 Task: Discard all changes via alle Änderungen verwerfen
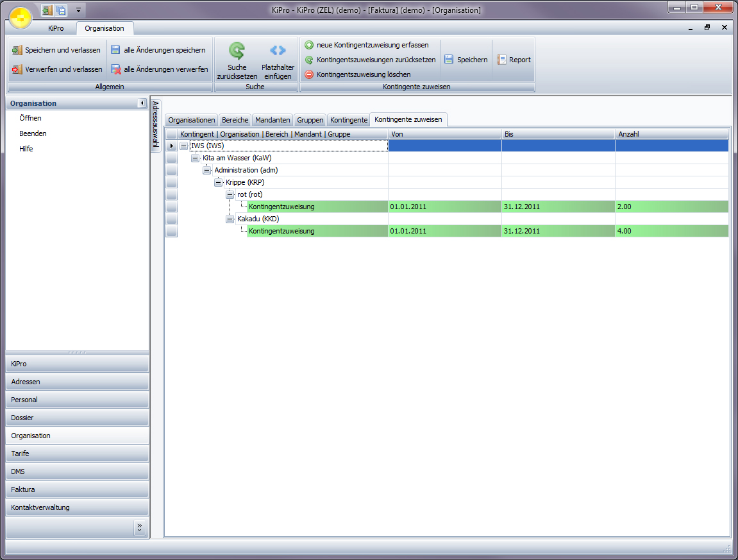159,69
